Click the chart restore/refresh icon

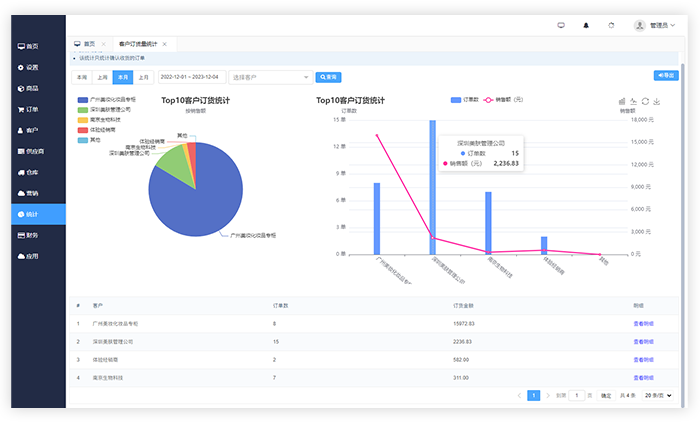[x=646, y=101]
